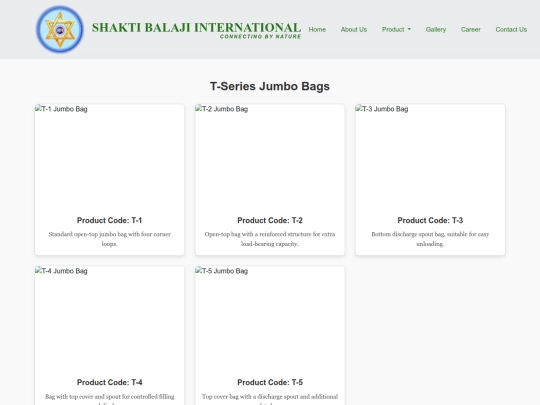Select the Product Code: T-5 heading

[x=270, y=382]
